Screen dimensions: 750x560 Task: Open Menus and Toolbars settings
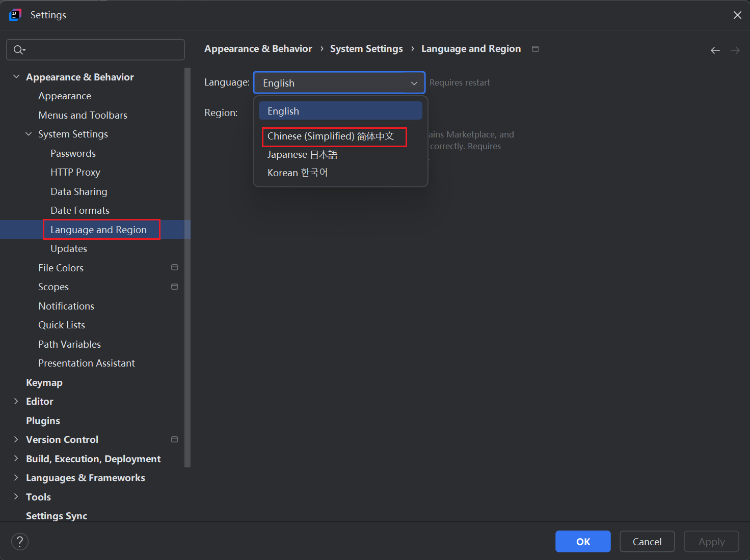click(83, 115)
